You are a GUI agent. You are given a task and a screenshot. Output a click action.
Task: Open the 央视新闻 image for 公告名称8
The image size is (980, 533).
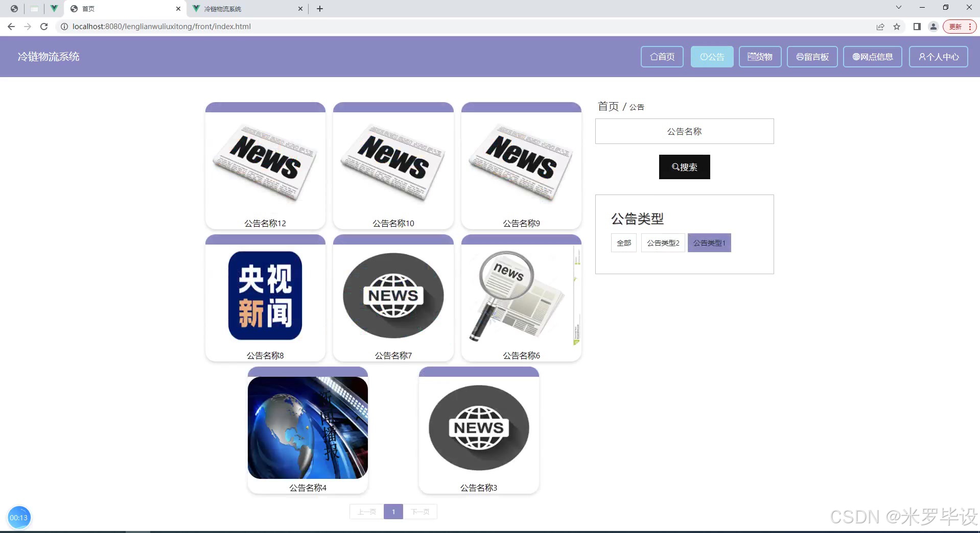(265, 296)
